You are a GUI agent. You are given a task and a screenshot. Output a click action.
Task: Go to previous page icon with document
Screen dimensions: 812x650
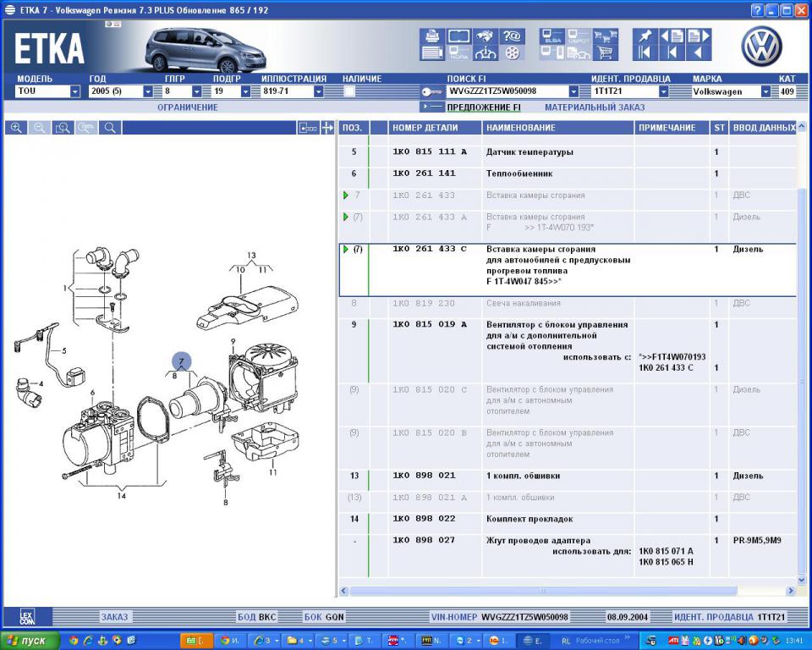click(x=672, y=36)
